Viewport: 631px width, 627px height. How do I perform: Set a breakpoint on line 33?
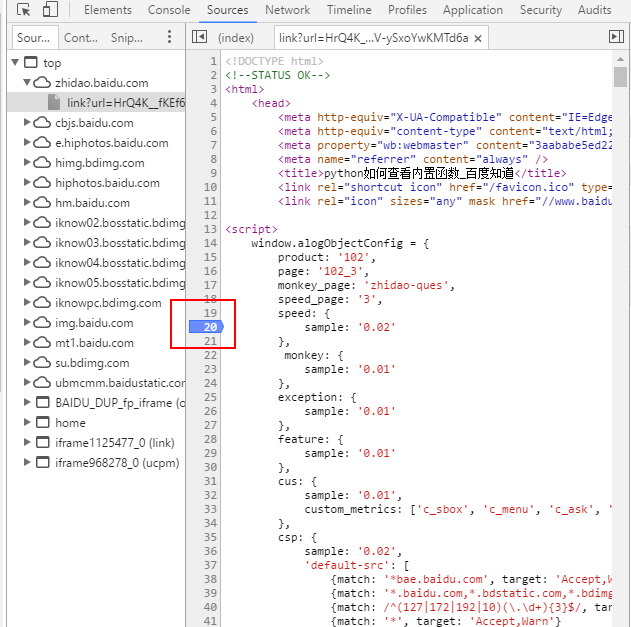coord(210,509)
